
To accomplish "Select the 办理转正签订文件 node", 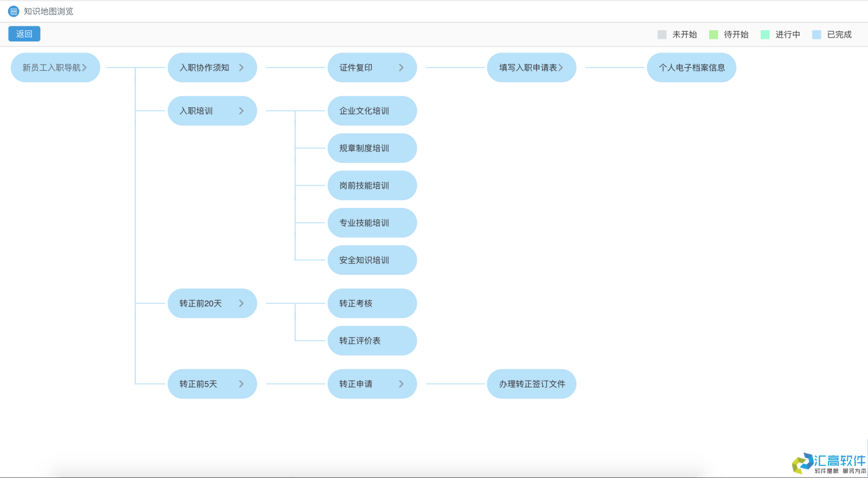I will [532, 384].
